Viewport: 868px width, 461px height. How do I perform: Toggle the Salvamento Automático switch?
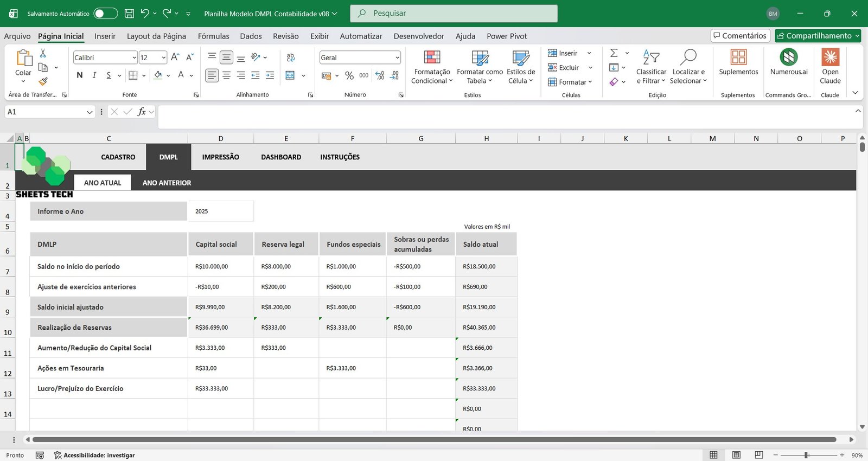coord(105,14)
